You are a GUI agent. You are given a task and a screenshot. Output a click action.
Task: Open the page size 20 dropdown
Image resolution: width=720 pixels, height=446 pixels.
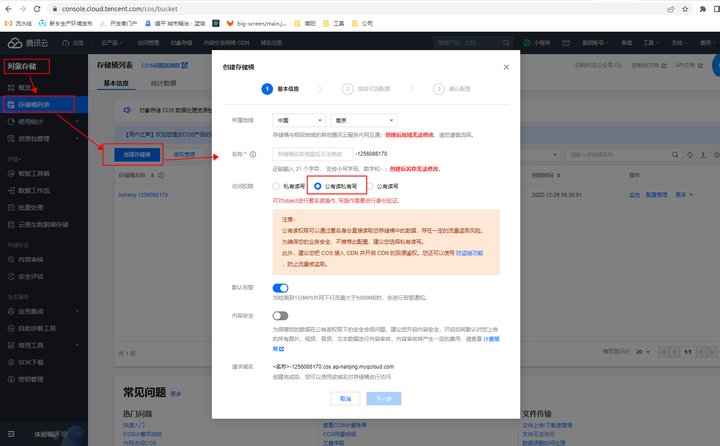tap(643, 352)
